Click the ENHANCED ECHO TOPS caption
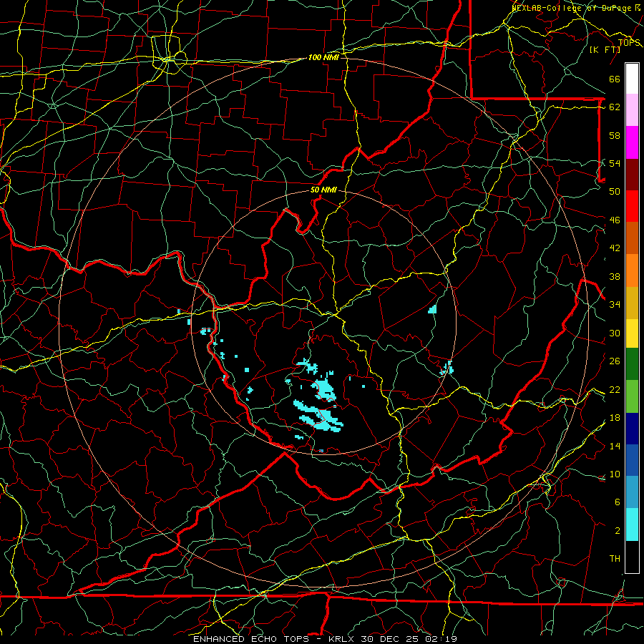 (x=251, y=639)
